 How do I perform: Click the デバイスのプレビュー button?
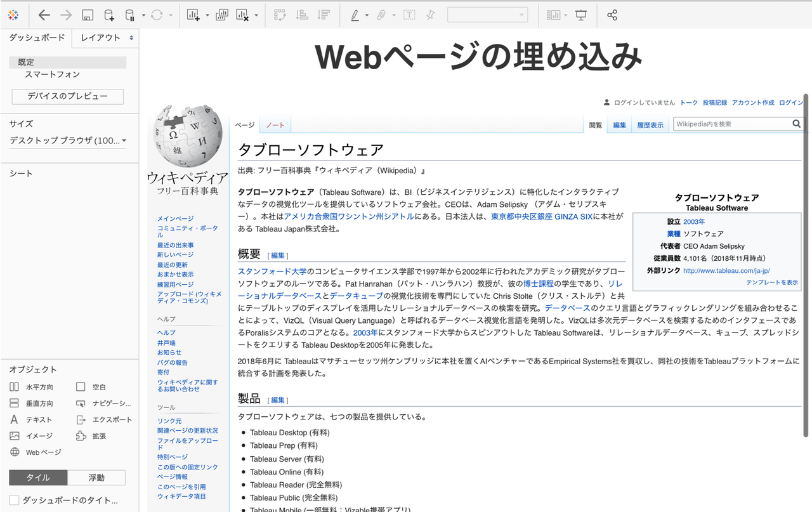click(x=67, y=96)
